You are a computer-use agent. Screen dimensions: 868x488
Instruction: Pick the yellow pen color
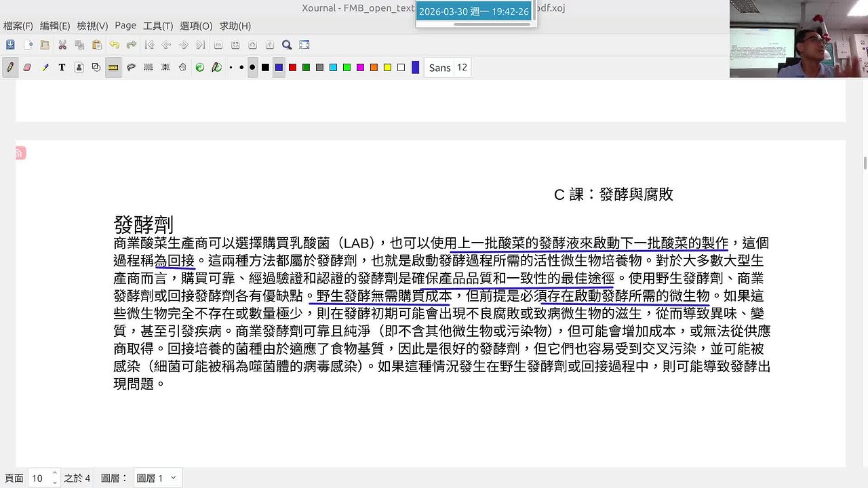click(x=387, y=67)
